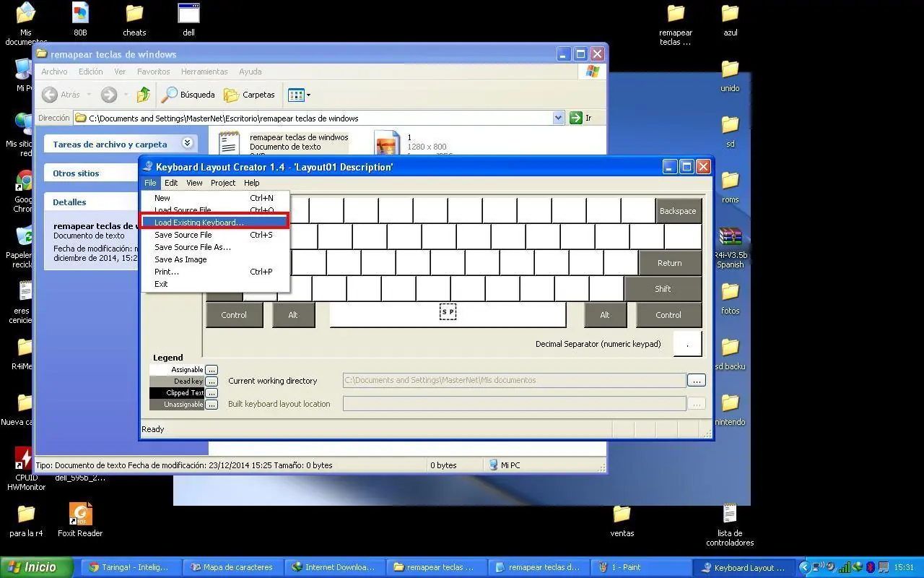Open Herramientas menu in Explorer window
924x578 pixels.
204,72
